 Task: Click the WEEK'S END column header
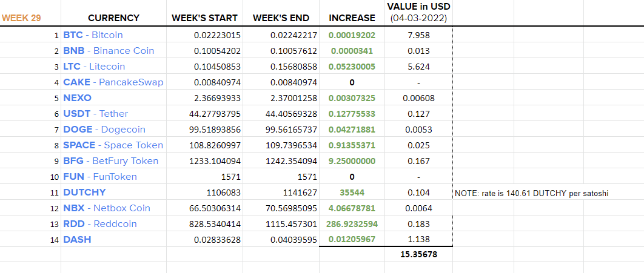(281, 18)
